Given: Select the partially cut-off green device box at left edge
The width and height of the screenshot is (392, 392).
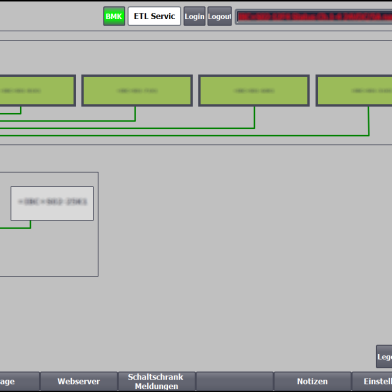Looking at the screenshot, I should point(37,91).
